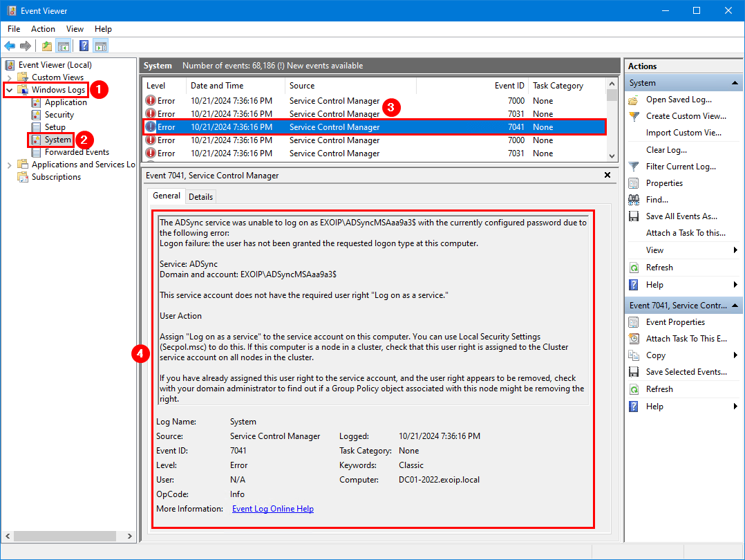Open the Action menu
The width and height of the screenshot is (745, 560).
(43, 29)
